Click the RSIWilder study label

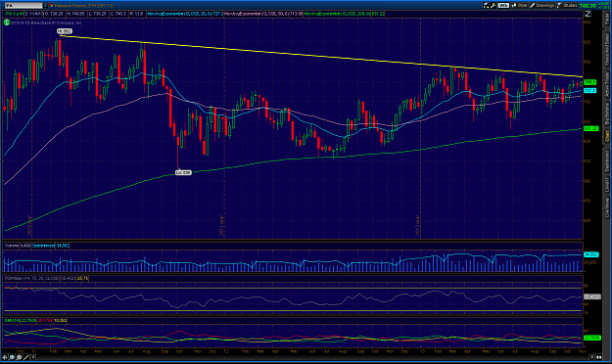pos(31,278)
